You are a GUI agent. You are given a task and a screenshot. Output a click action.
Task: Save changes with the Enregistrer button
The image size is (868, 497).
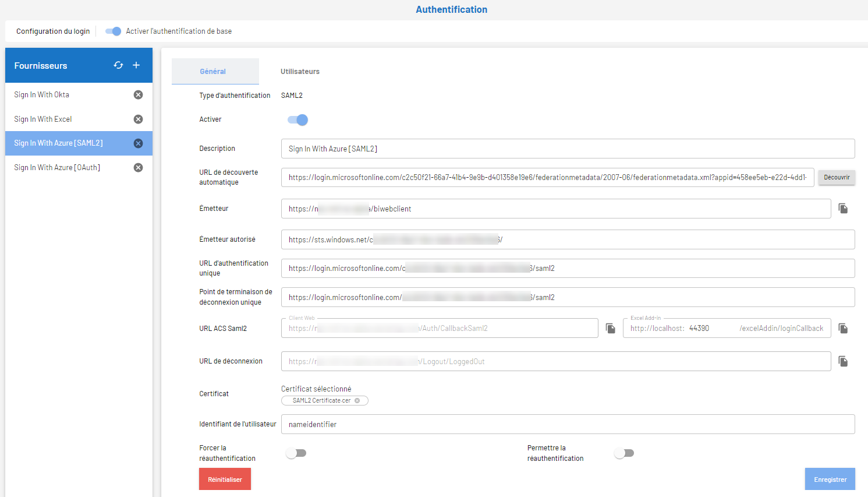[x=830, y=478]
